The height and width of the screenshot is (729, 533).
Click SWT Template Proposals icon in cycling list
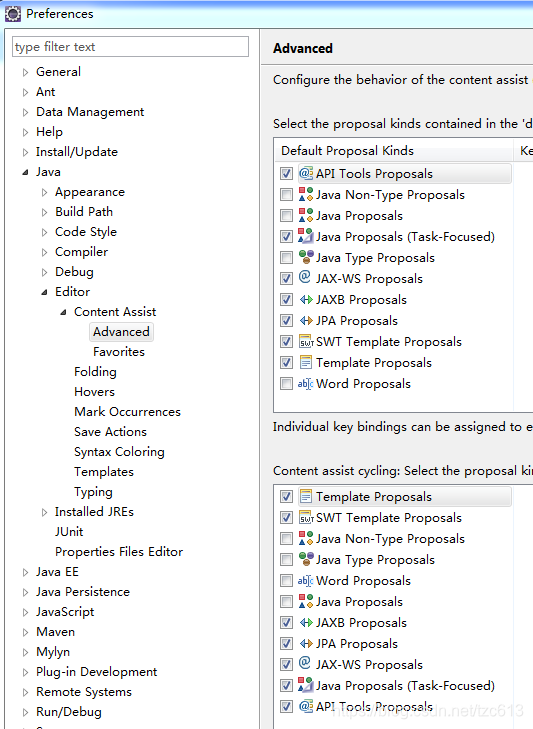pyautogui.click(x=306, y=517)
